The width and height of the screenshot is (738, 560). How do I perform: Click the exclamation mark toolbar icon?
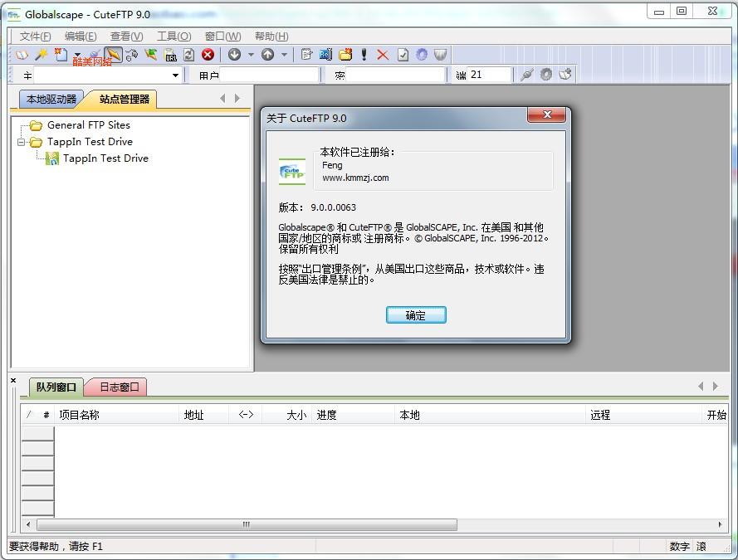tap(364, 55)
